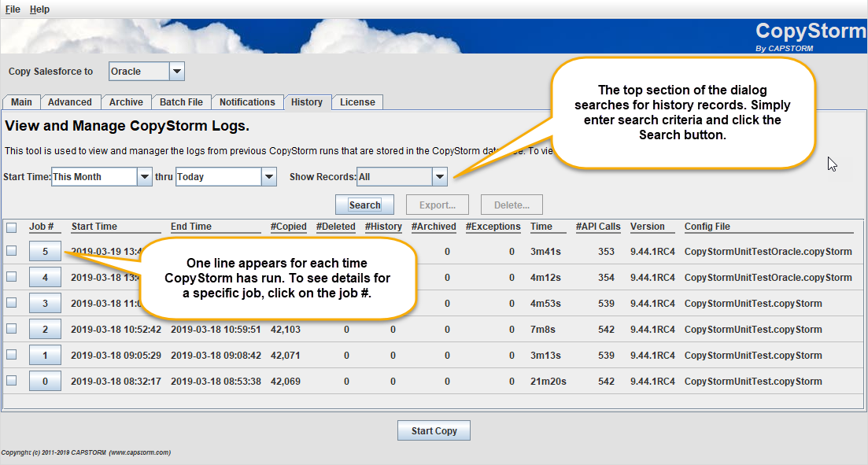
Task: Check the box for job 1
Action: [12, 355]
